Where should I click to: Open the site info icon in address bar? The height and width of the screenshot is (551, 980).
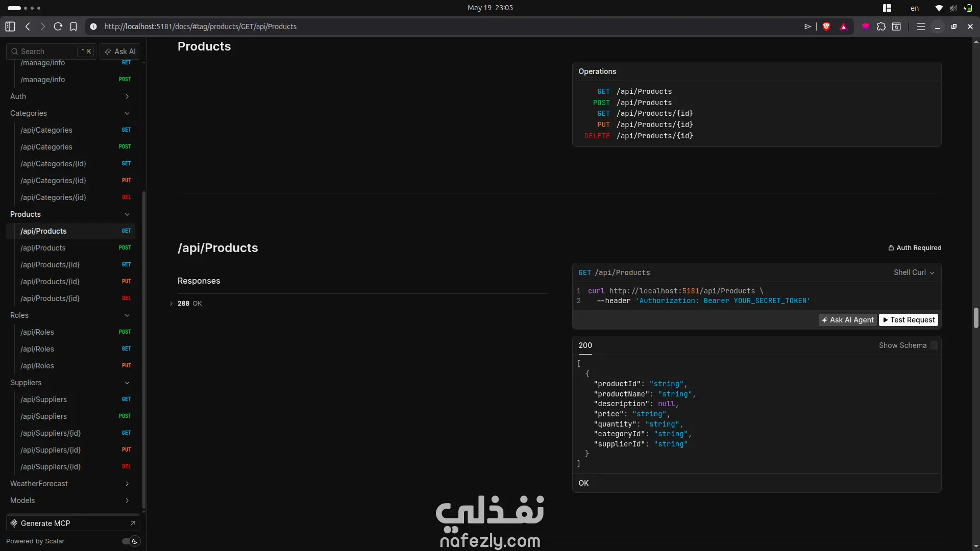click(93, 27)
